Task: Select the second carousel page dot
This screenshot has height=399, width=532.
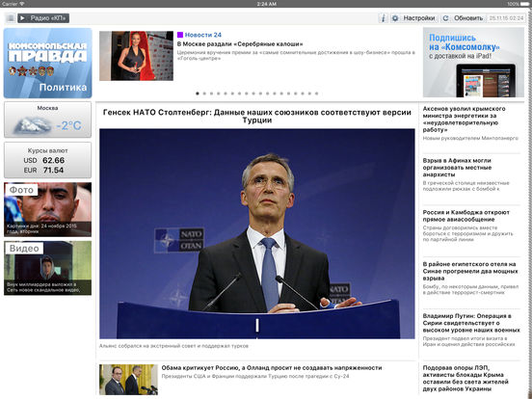Action: [204, 93]
